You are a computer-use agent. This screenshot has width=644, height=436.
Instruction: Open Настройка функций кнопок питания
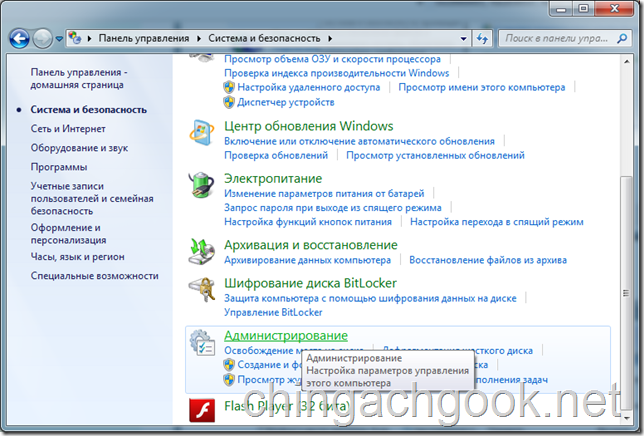[x=308, y=222]
